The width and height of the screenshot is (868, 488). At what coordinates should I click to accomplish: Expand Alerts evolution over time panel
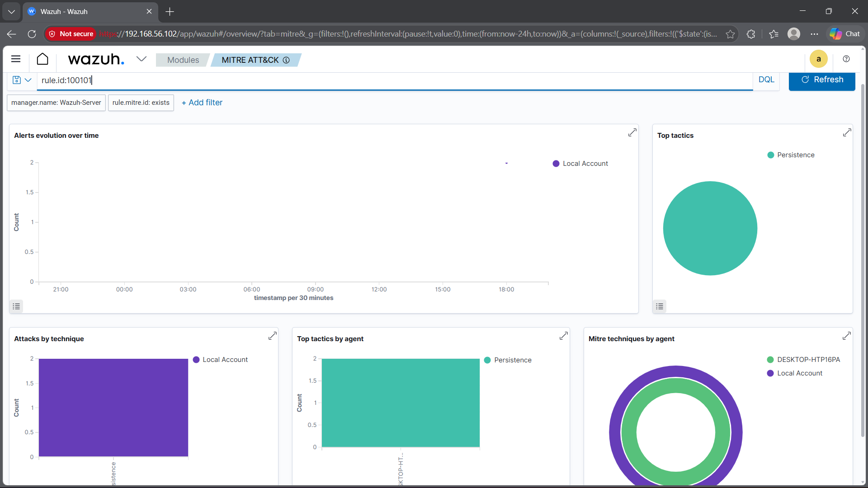632,133
